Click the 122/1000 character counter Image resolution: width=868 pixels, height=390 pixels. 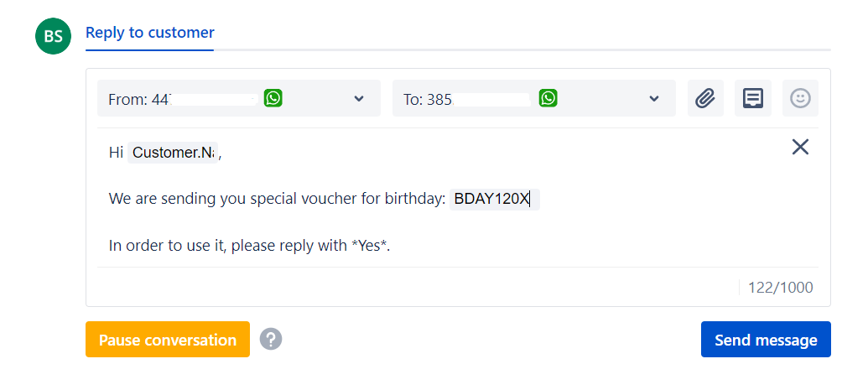click(780, 288)
